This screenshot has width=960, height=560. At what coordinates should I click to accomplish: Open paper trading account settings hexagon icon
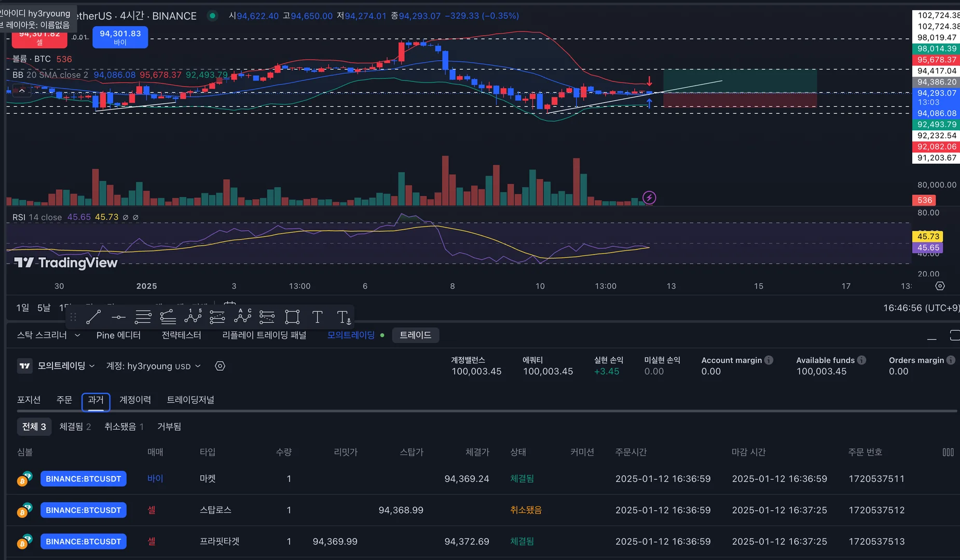pos(220,366)
